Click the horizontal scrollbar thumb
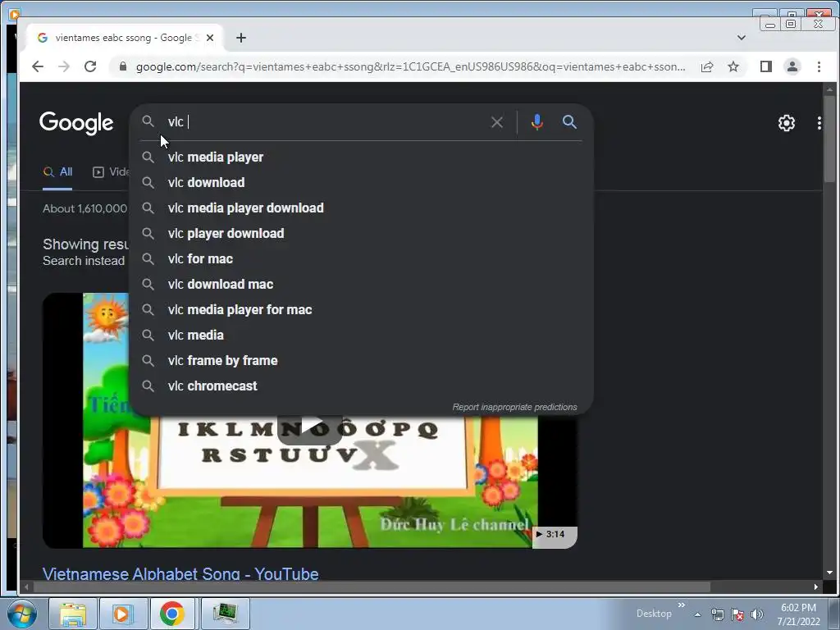 click(x=372, y=587)
